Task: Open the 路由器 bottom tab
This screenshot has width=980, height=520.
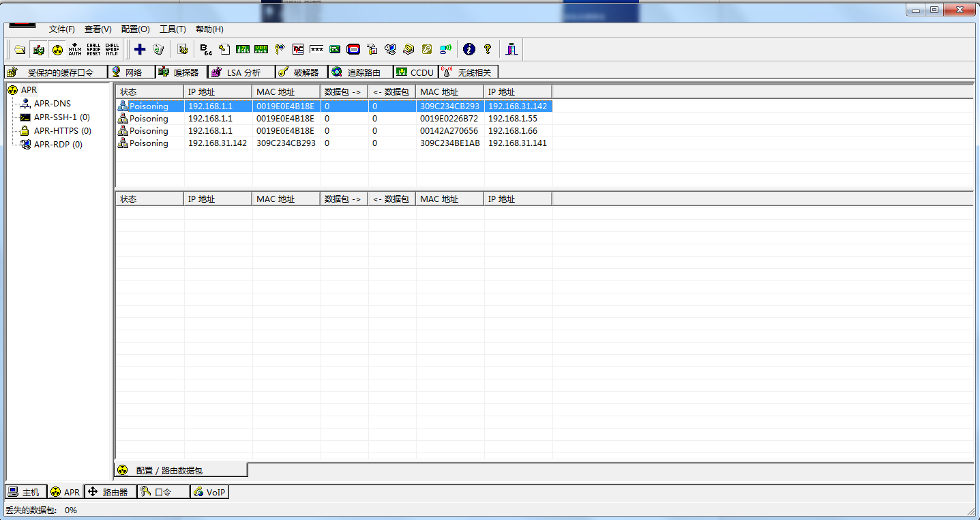Action: (110, 492)
